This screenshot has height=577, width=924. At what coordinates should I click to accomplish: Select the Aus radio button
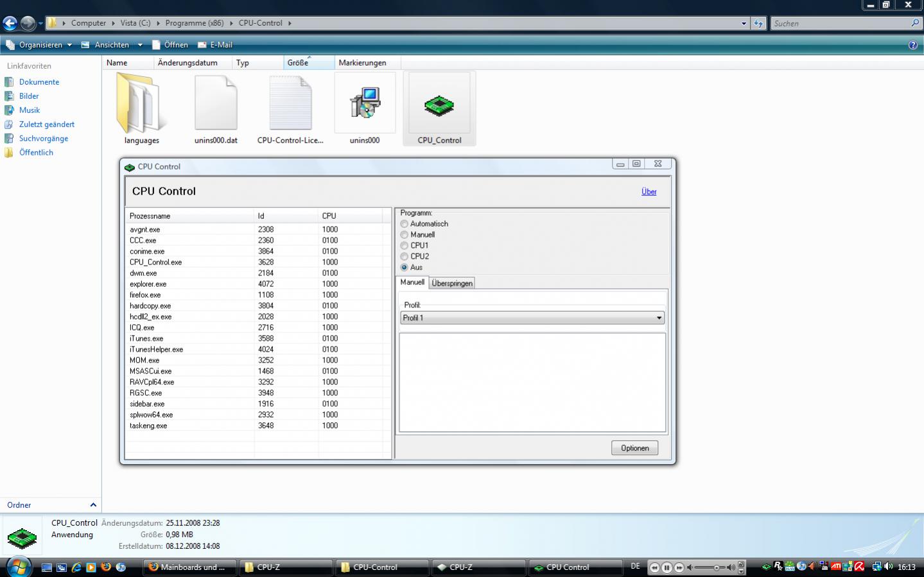404,268
